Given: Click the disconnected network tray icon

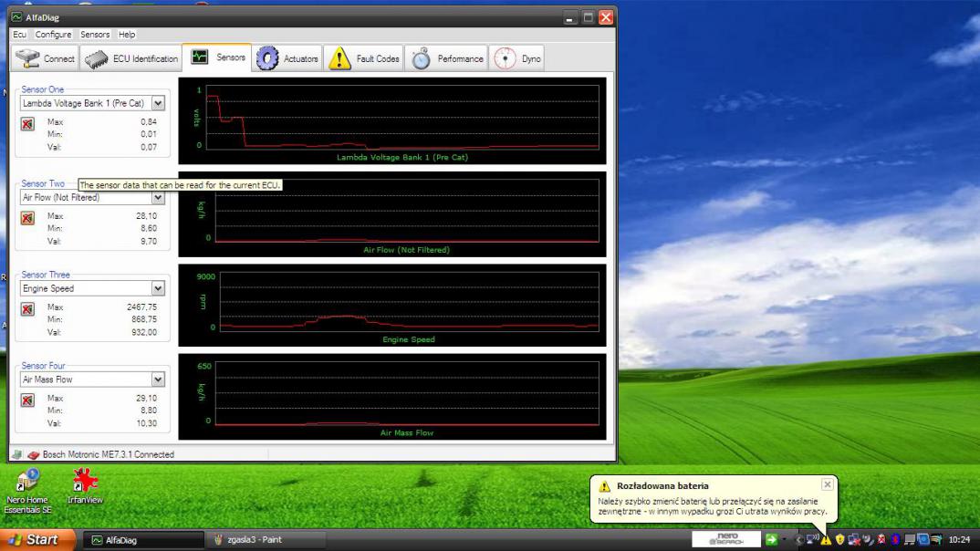Looking at the screenshot, I should coord(854,539).
